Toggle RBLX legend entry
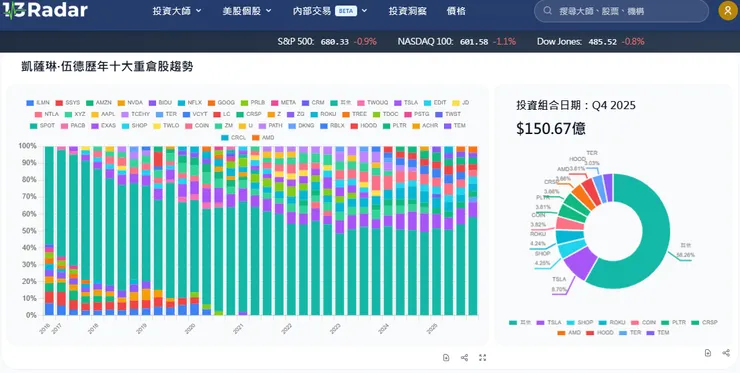740x373 pixels. [x=332, y=126]
